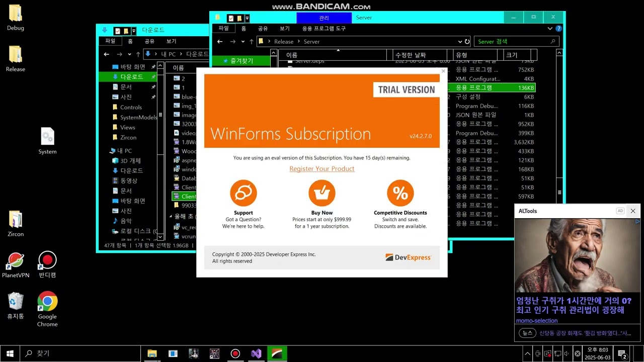644x362 pixels.
Task: Open the 파일 menu in the Server window
Action: pos(224,29)
